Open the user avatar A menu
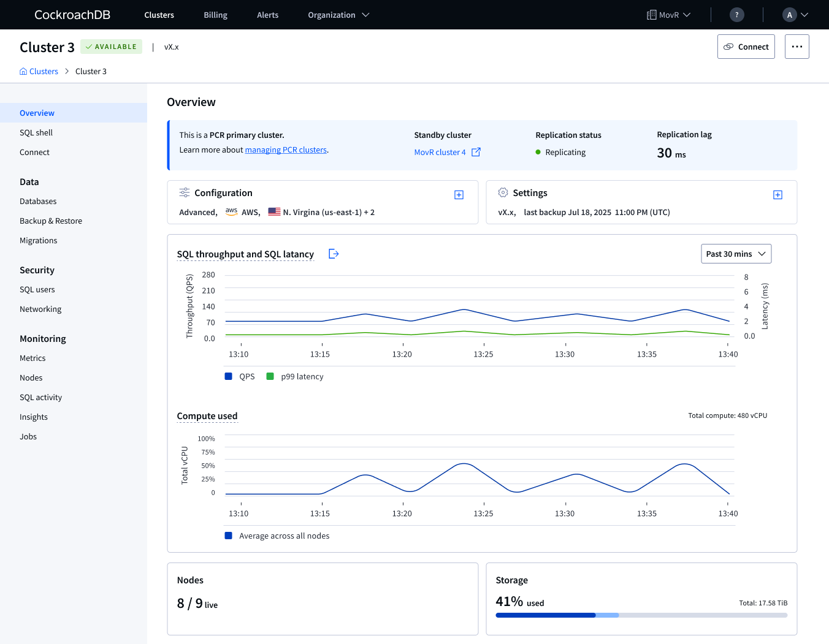Image resolution: width=829 pixels, height=644 pixels. tap(790, 15)
